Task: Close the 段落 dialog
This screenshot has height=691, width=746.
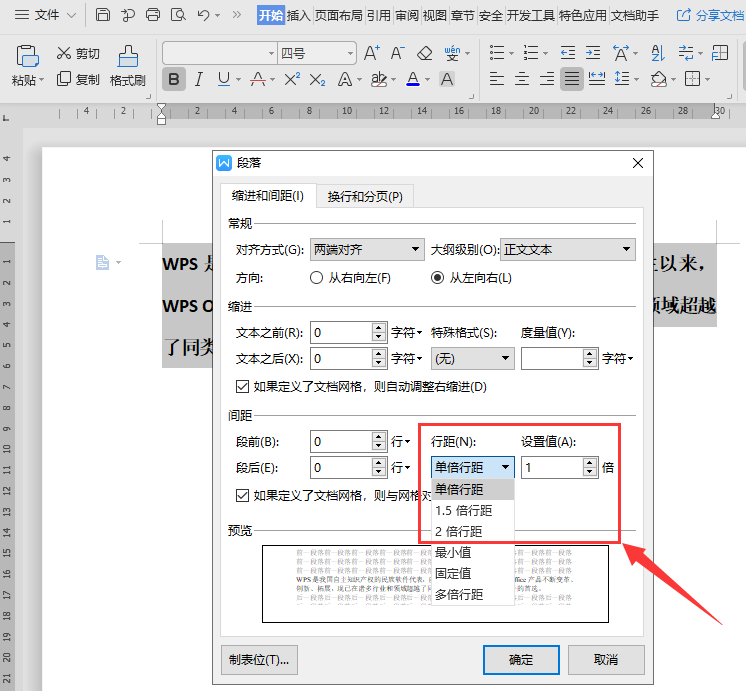Action: pyautogui.click(x=638, y=163)
